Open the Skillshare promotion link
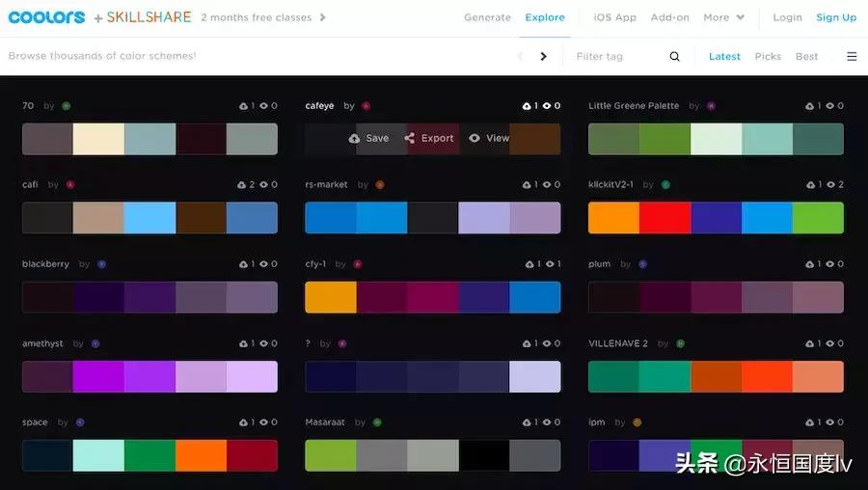This screenshot has width=868, height=490. click(x=149, y=17)
